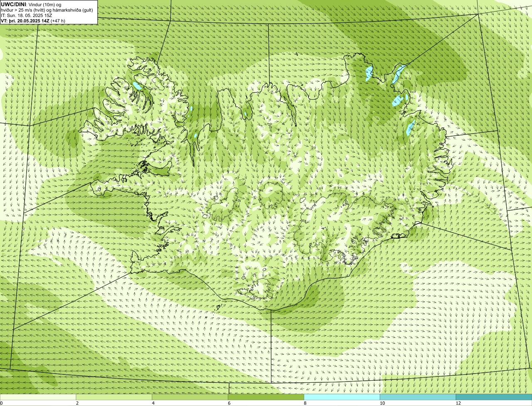Click the teal legend segment above 12
The height and width of the screenshot is (406, 532).
(494, 397)
